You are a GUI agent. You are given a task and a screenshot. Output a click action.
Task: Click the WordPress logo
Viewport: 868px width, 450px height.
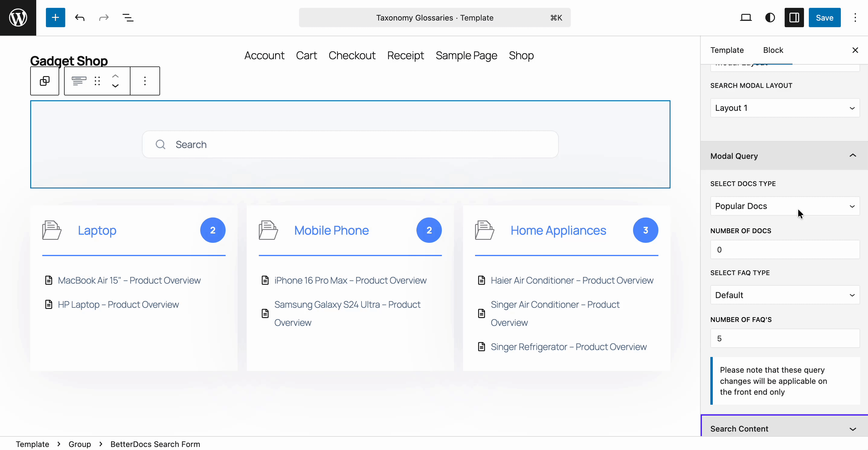click(x=18, y=18)
